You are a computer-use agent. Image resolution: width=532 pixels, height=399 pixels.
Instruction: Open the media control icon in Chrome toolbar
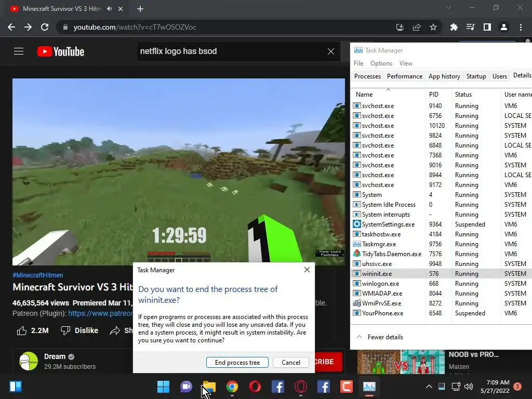(x=471, y=27)
